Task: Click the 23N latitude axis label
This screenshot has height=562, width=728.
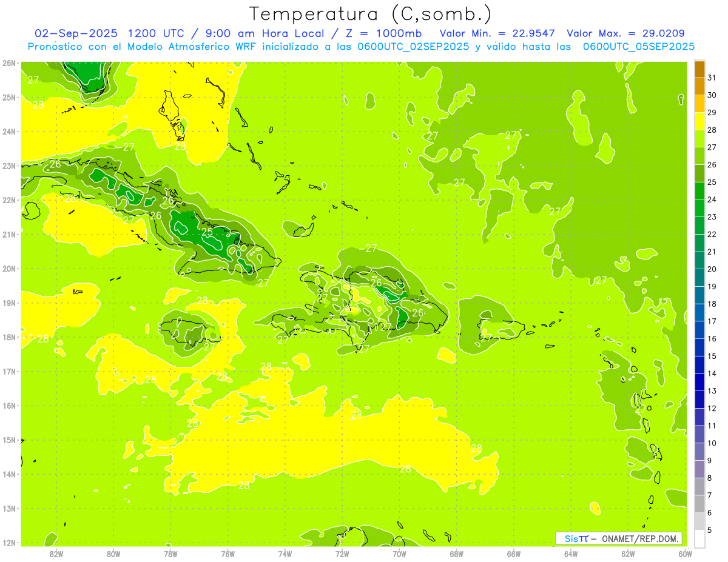Action: (x=9, y=166)
